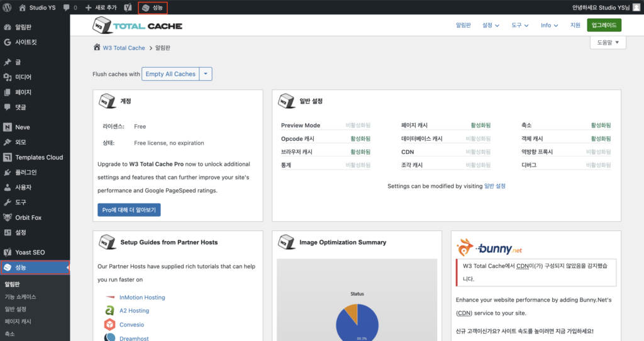Expand Info dropdown in top navigation
This screenshot has height=341, width=644.
550,25
